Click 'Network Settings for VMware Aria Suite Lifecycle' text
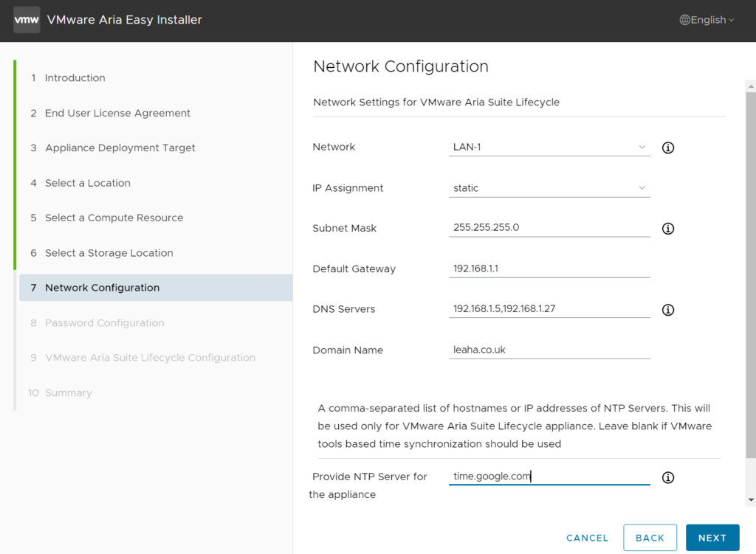 pos(436,102)
